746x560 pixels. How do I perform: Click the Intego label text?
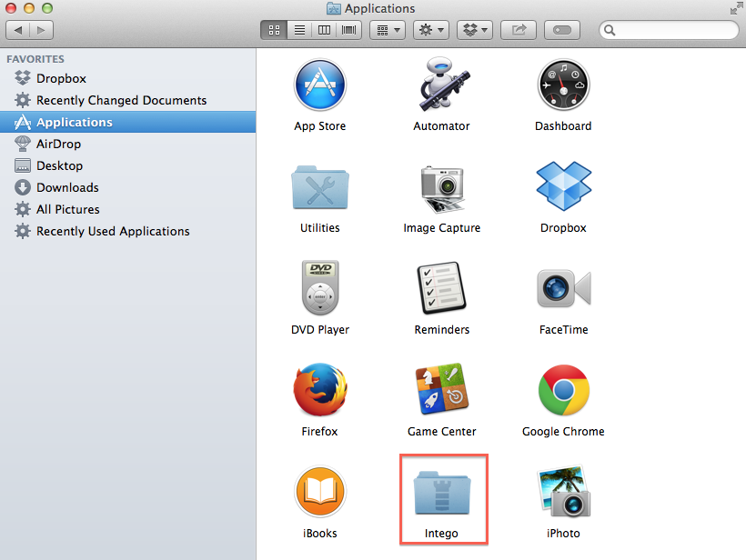pyautogui.click(x=441, y=534)
